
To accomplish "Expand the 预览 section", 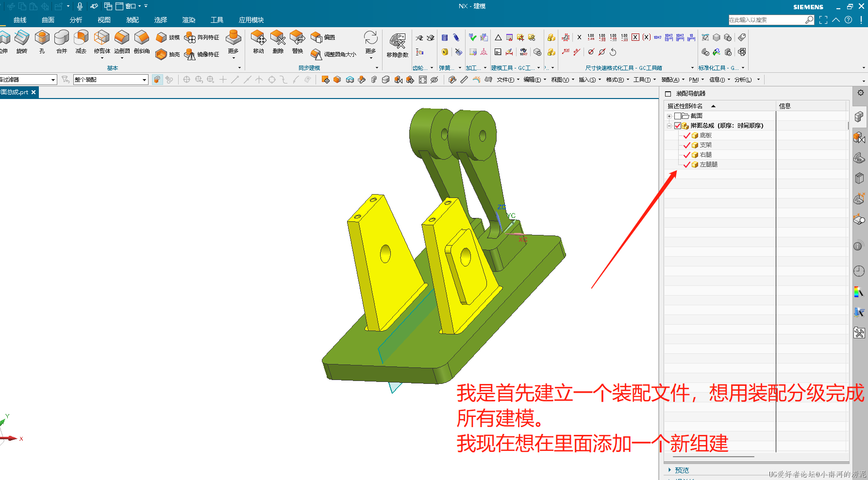I will point(679,470).
